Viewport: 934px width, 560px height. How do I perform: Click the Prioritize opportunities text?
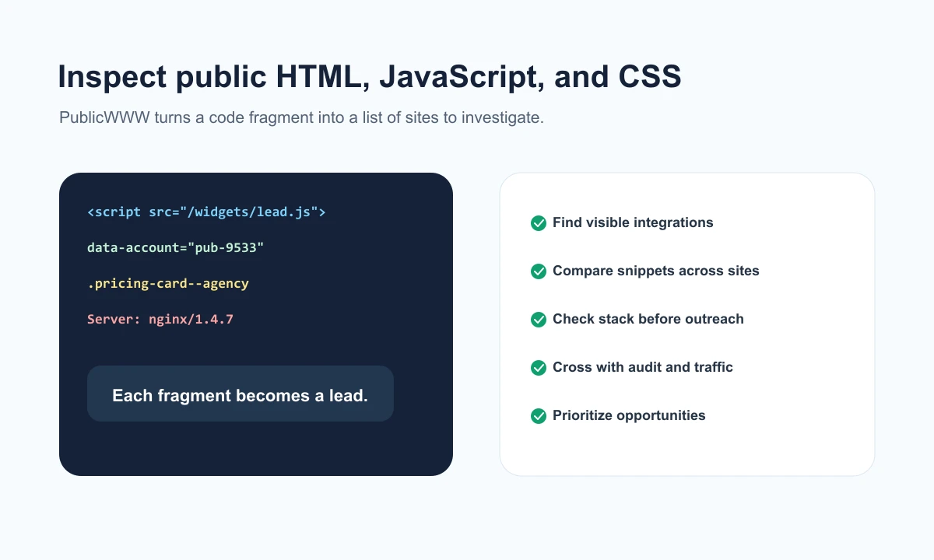(x=629, y=415)
